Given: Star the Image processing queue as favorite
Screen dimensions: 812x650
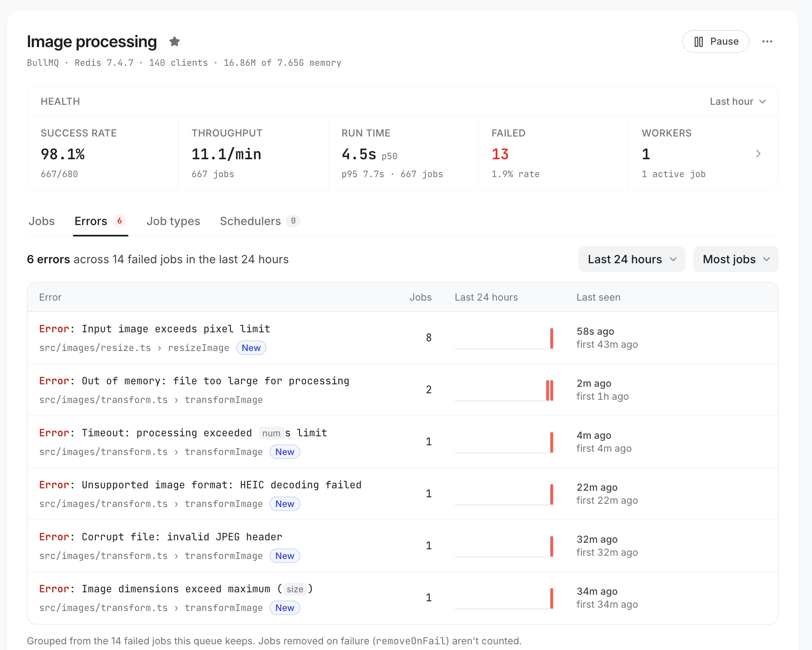Looking at the screenshot, I should click(175, 41).
